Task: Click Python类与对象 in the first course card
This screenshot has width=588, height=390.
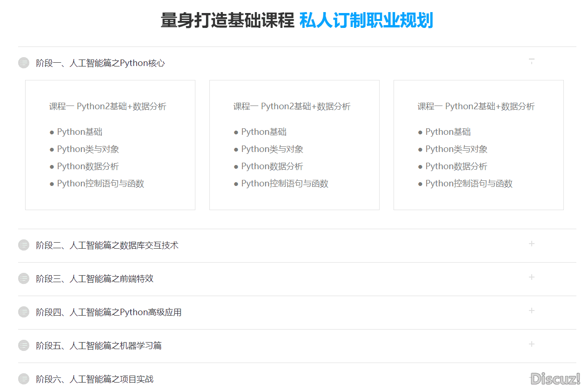Action: [x=88, y=149]
